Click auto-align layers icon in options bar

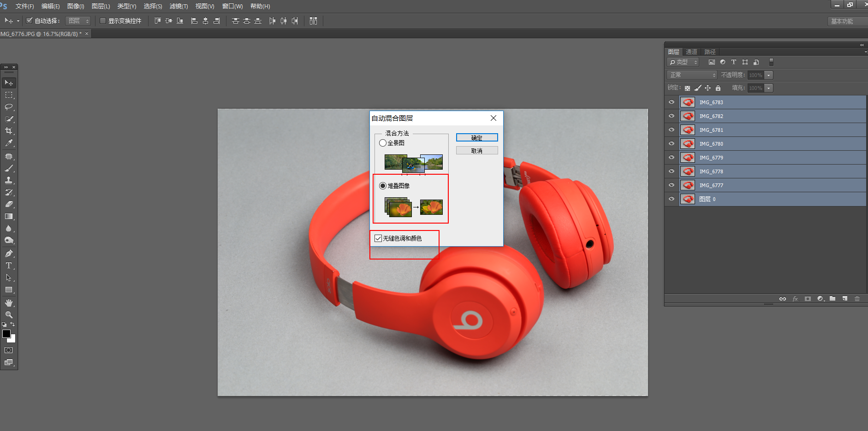(x=314, y=21)
